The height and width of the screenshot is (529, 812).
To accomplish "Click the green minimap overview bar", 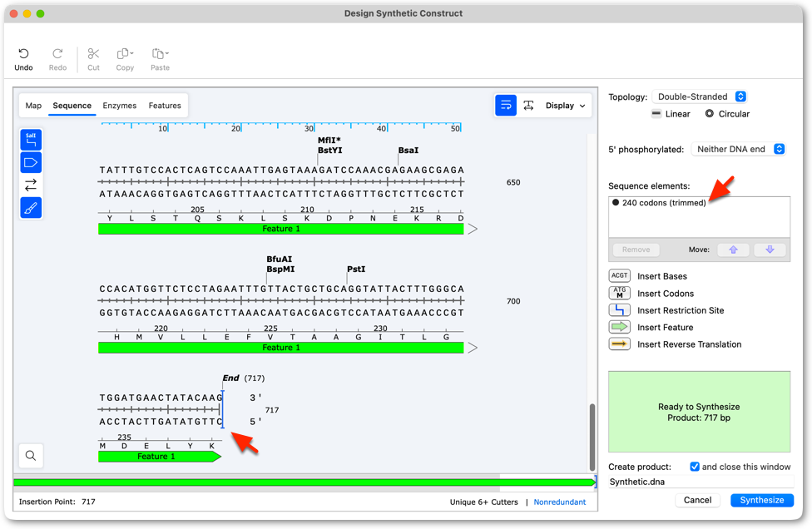I will pos(304,482).
